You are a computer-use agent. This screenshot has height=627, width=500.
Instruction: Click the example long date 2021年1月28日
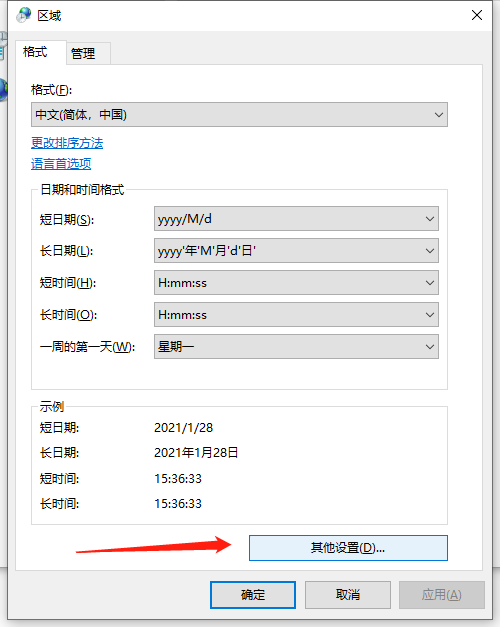click(196, 453)
